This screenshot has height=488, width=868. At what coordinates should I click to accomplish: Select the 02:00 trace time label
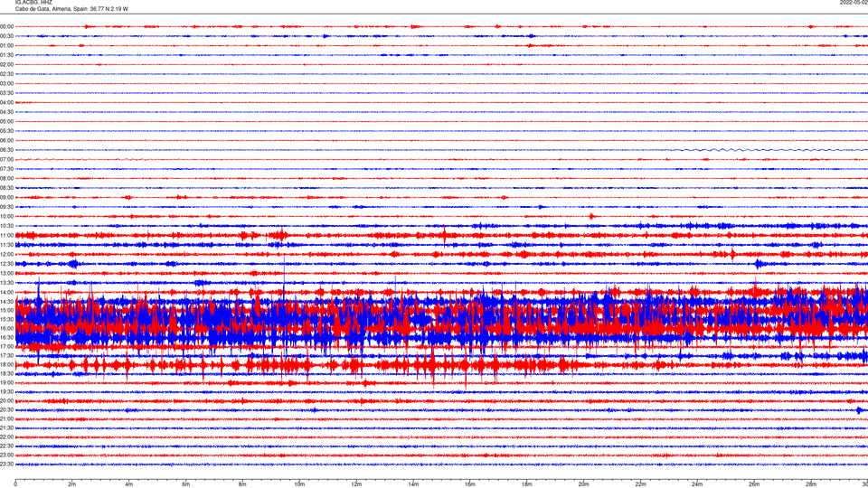click(6, 65)
